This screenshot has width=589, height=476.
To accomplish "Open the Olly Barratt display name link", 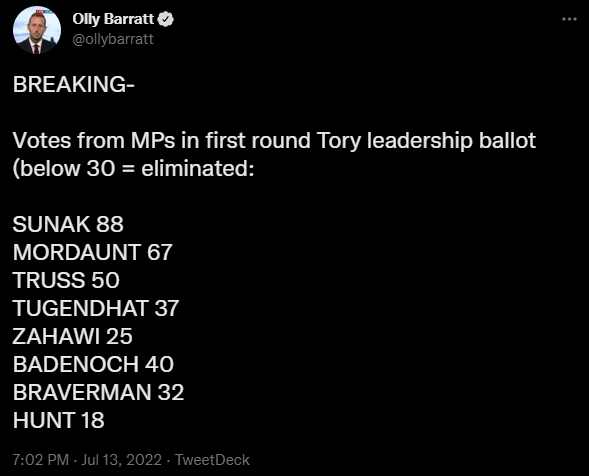I will pyautogui.click(x=113, y=19).
